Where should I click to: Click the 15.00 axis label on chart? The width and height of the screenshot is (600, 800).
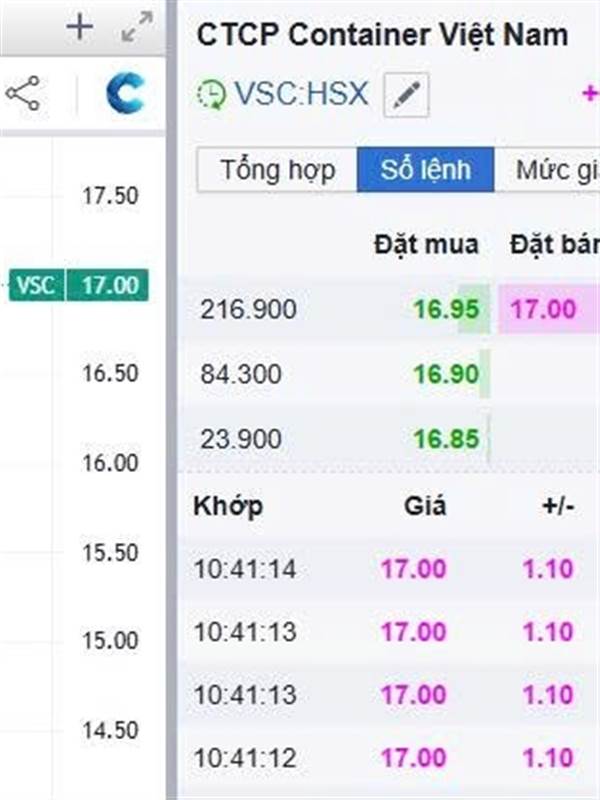point(110,640)
